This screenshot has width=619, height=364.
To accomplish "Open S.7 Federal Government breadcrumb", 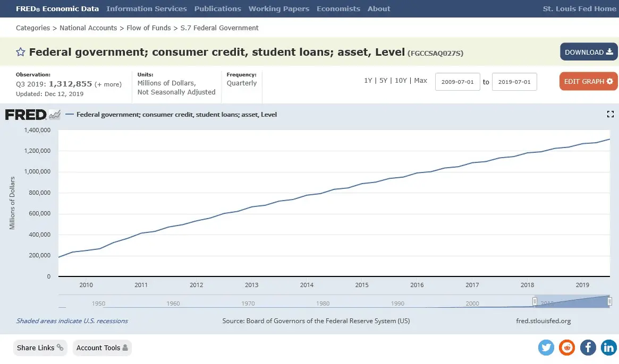I will point(219,28).
